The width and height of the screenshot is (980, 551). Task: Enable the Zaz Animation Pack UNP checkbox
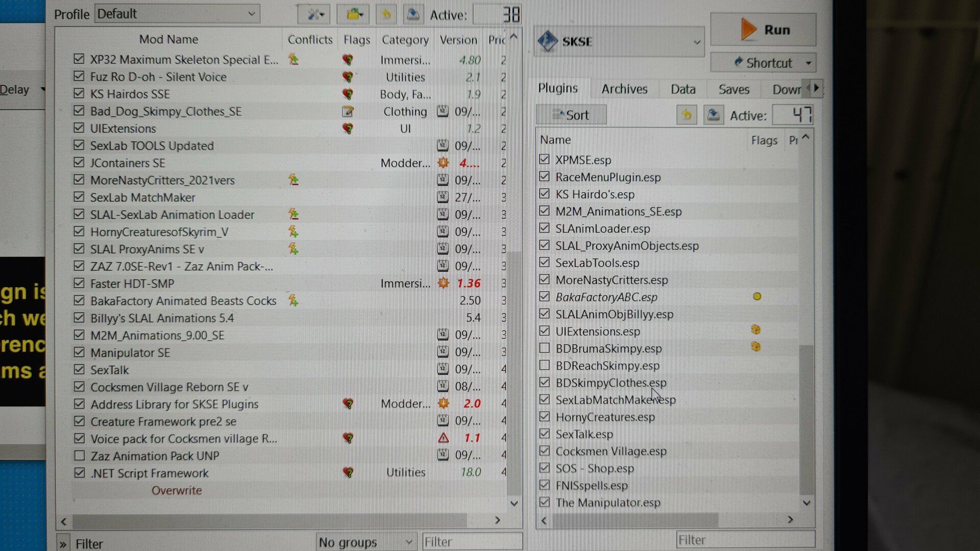click(79, 455)
